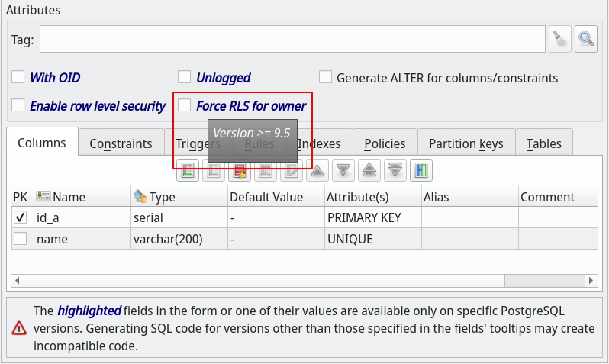Click the Attribute(s) column header
Screen dimensions: 609x364
pyautogui.click(x=373, y=197)
